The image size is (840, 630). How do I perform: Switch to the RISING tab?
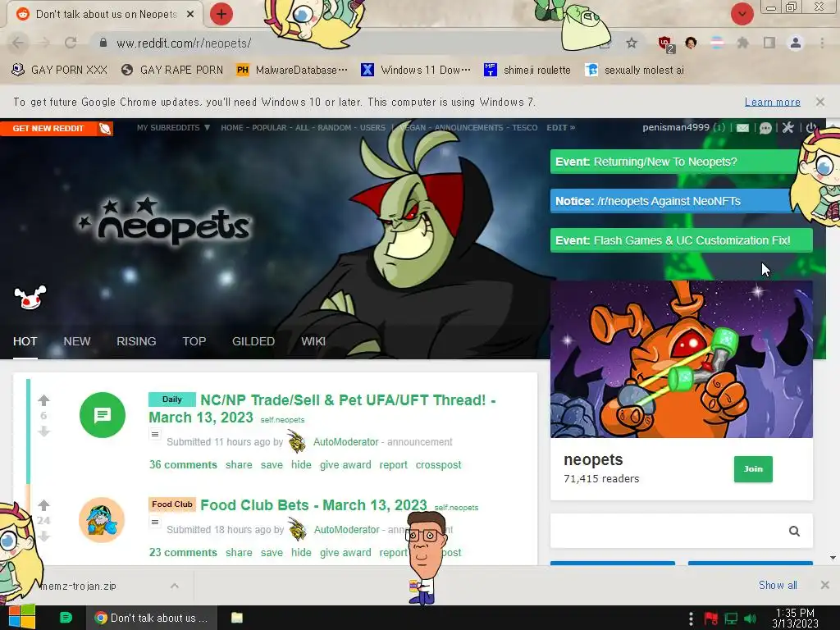pos(136,341)
